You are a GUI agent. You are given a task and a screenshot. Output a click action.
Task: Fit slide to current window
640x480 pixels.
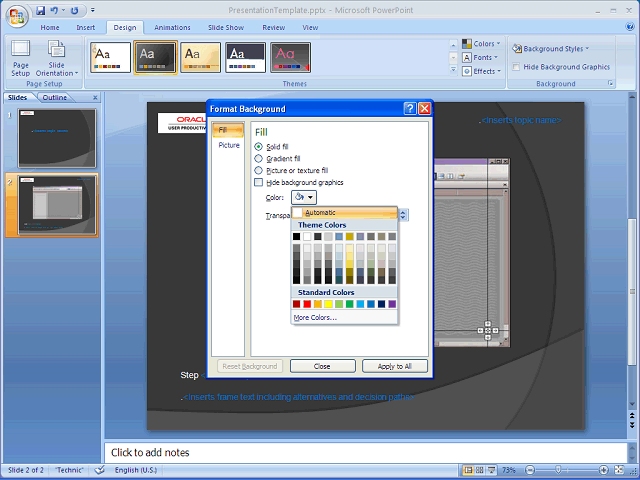(x=619, y=470)
